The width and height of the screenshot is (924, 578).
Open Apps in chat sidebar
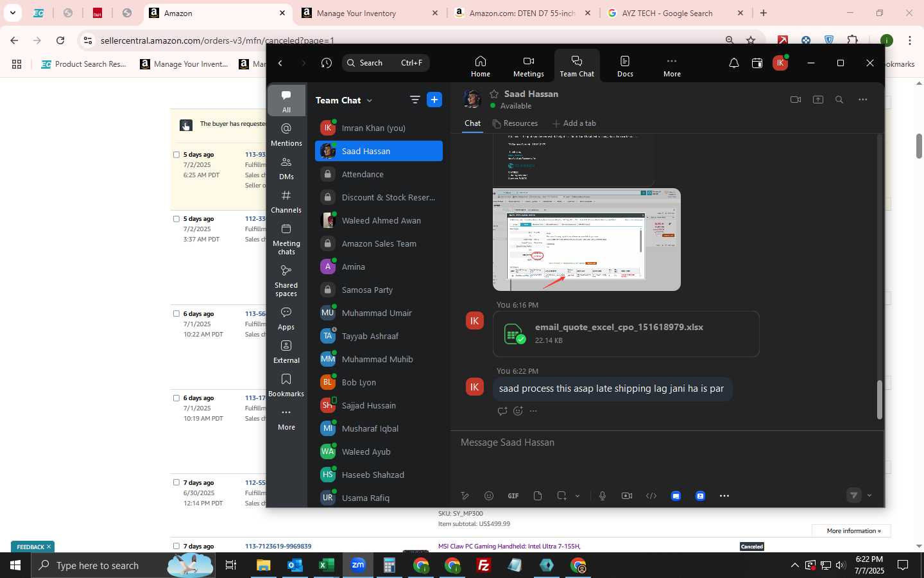286,319
